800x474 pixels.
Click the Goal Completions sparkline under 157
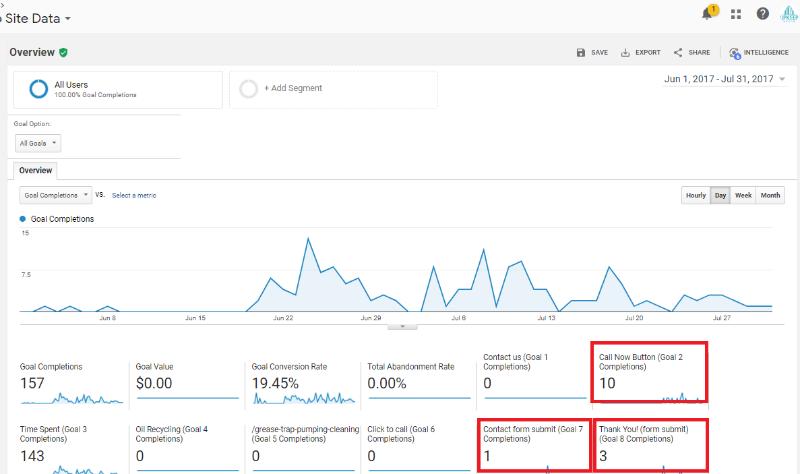click(x=72, y=398)
